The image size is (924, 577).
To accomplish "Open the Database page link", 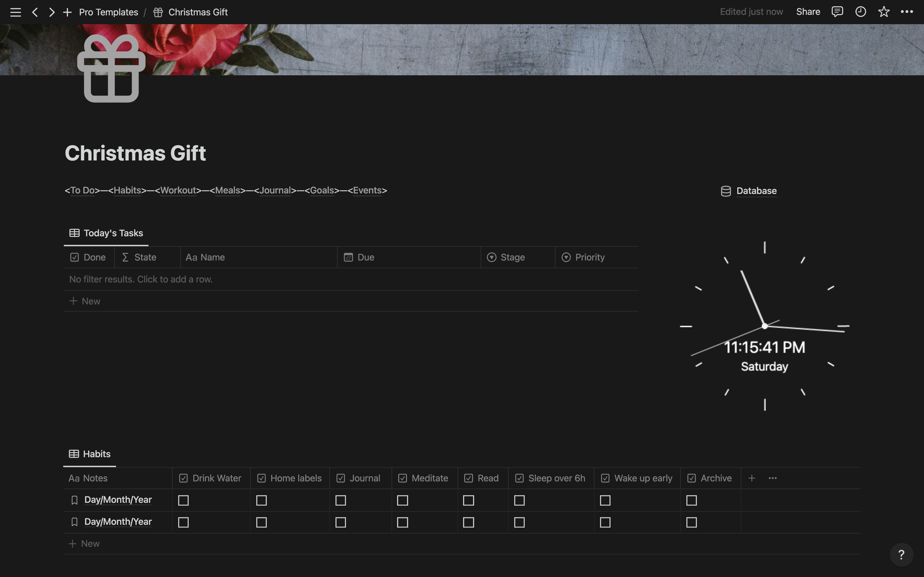I will [x=756, y=191].
